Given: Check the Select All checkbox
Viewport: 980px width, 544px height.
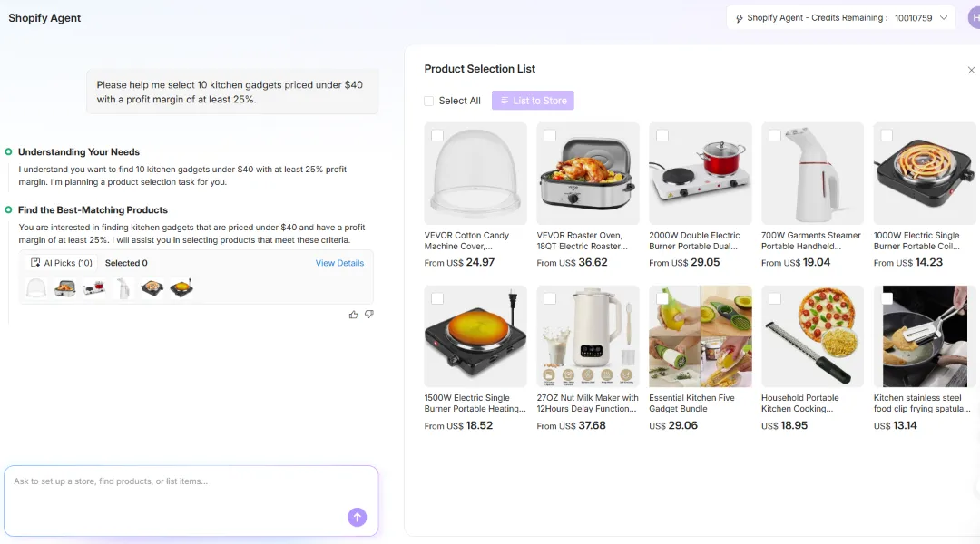Looking at the screenshot, I should click(429, 101).
